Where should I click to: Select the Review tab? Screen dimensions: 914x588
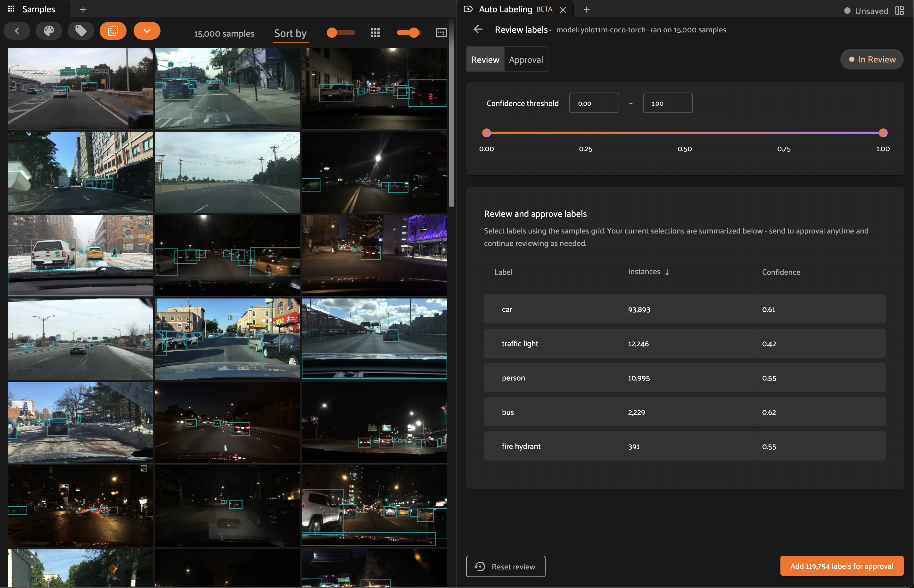485,60
